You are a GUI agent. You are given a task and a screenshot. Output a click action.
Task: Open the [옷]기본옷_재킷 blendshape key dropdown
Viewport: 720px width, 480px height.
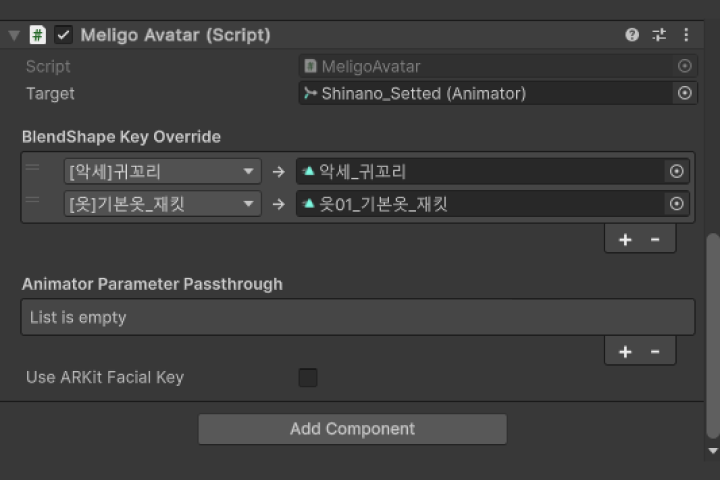163,204
